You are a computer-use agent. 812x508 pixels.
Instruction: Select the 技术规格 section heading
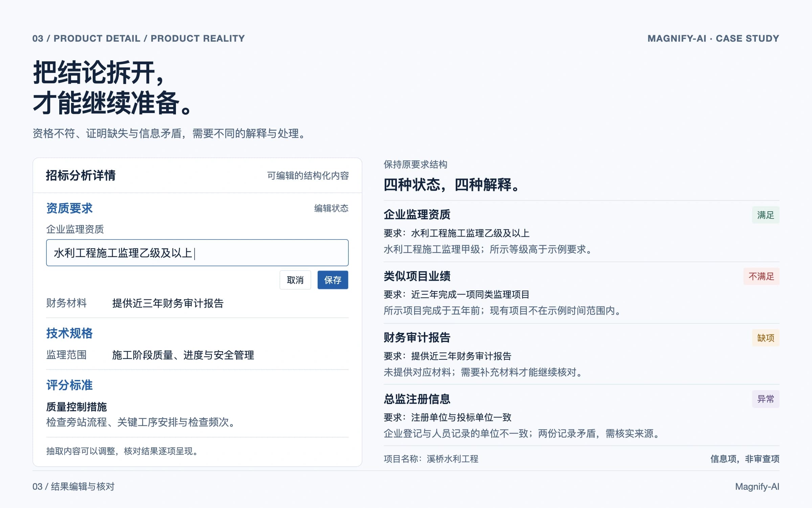(x=69, y=333)
